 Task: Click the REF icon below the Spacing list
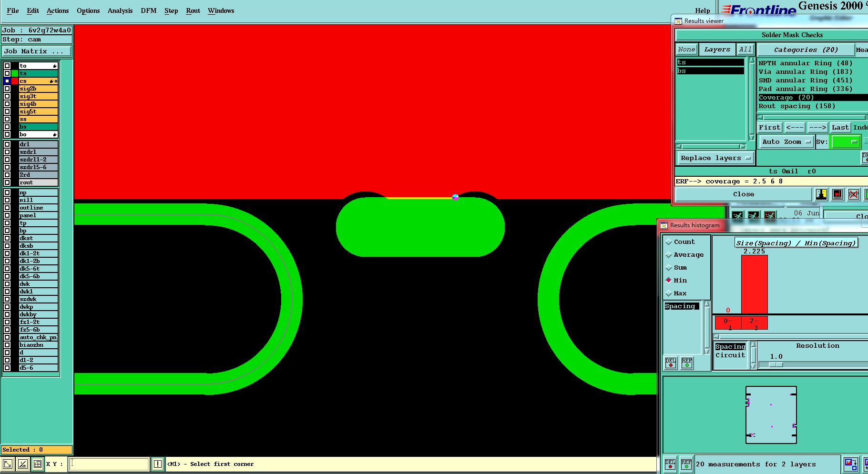[x=687, y=363]
